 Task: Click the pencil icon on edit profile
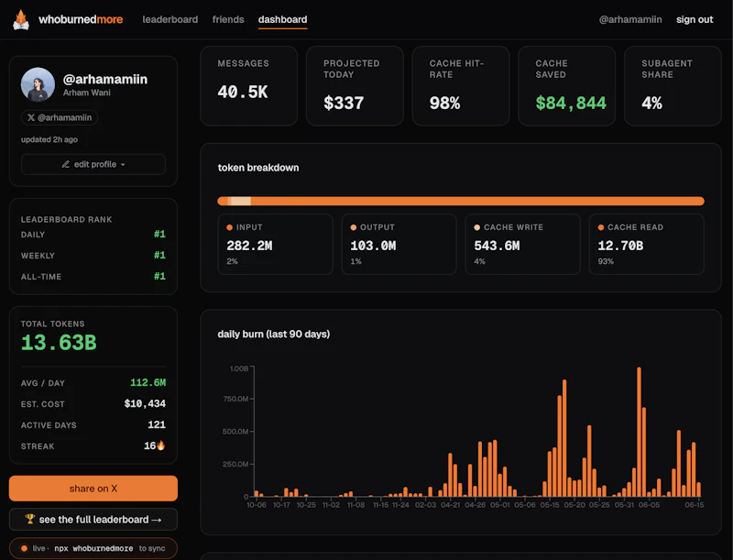pos(66,164)
